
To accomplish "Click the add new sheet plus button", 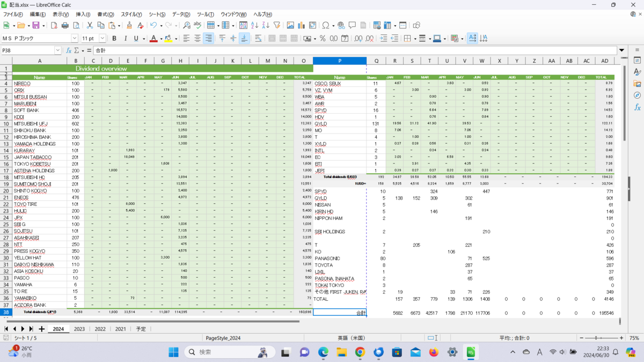I will 41,329.
